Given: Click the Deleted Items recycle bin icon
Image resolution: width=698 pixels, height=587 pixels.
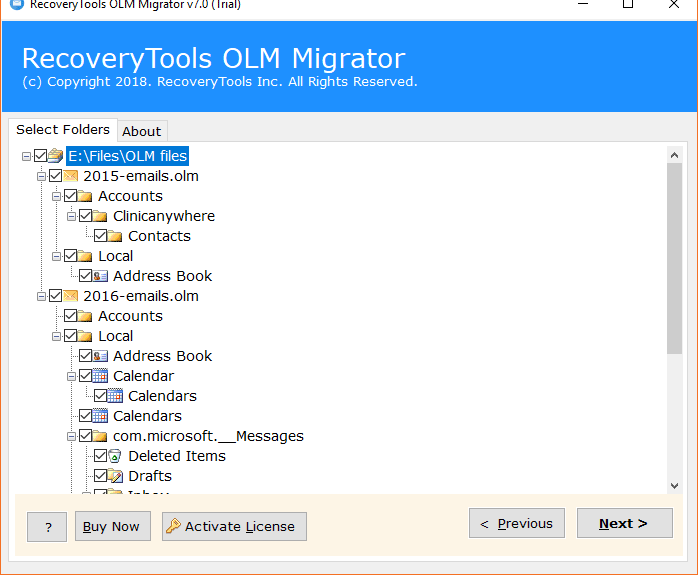Looking at the screenshot, I should [x=115, y=456].
